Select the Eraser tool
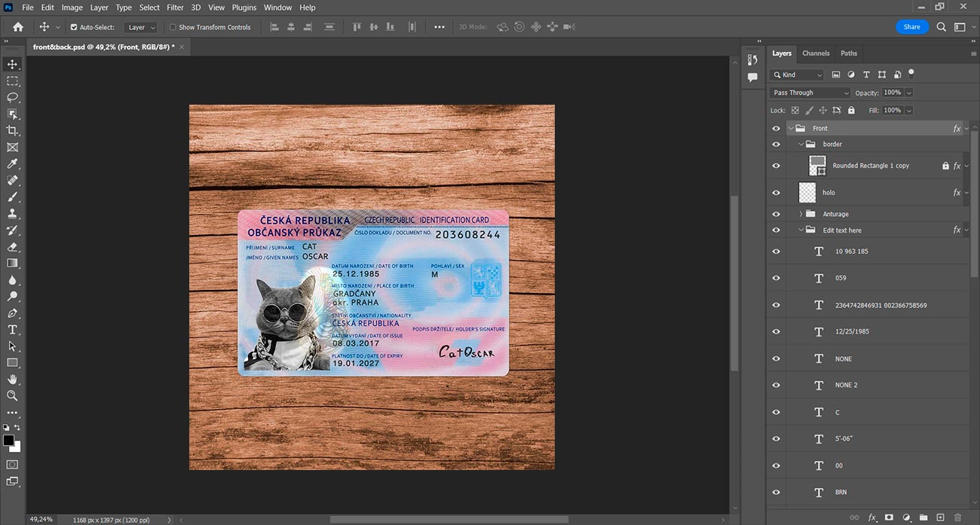980x525 pixels. click(12, 246)
